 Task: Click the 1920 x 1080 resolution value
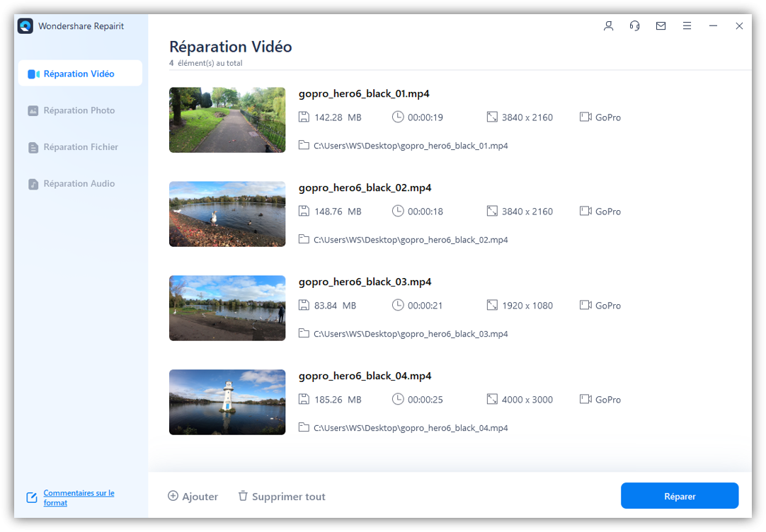tap(527, 306)
